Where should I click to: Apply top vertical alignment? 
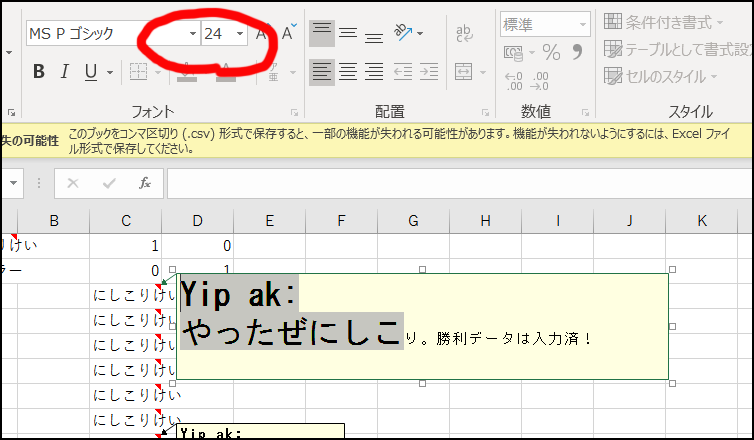322,33
